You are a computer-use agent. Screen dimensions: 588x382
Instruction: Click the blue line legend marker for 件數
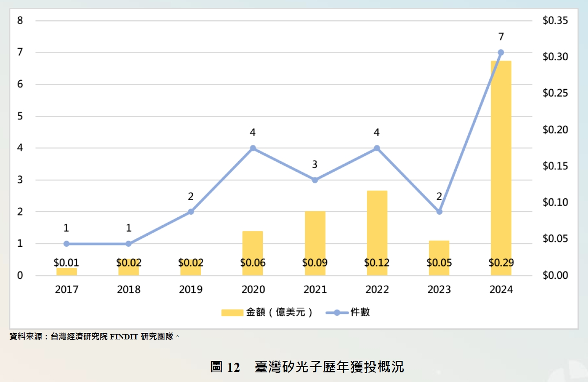(337, 313)
